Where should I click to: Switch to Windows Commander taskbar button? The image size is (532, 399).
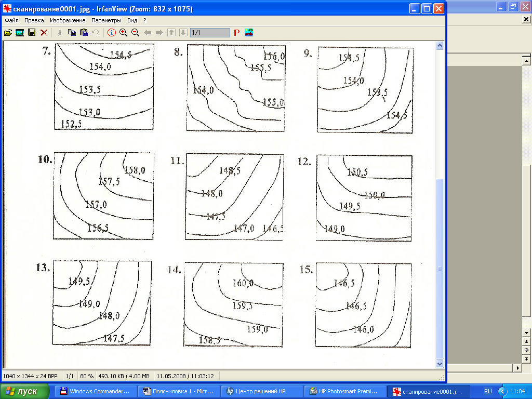pos(96,391)
